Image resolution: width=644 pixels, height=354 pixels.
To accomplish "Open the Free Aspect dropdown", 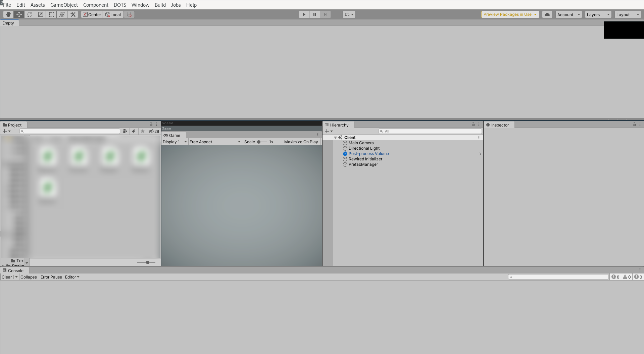I will pyautogui.click(x=215, y=142).
